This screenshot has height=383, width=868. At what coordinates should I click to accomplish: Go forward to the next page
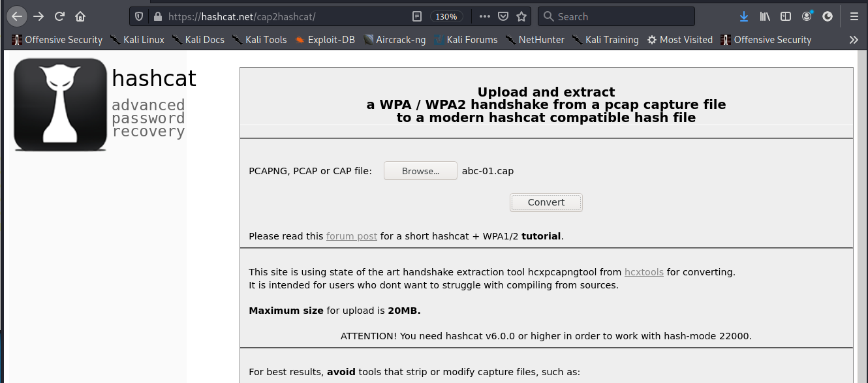39,16
